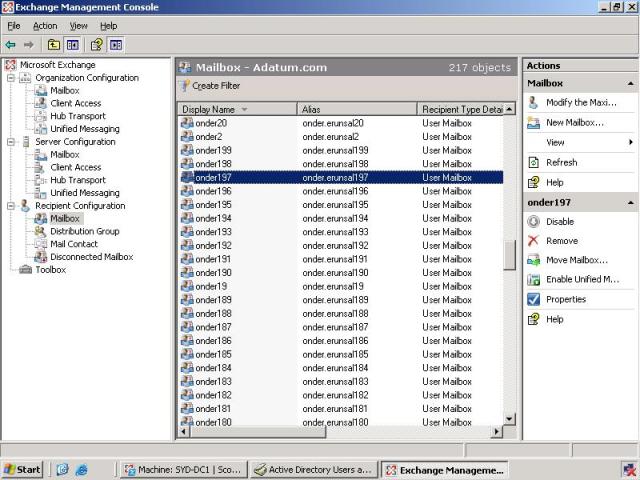
Task: Click the vertical scrollbar thumb in list
Action: point(509,255)
